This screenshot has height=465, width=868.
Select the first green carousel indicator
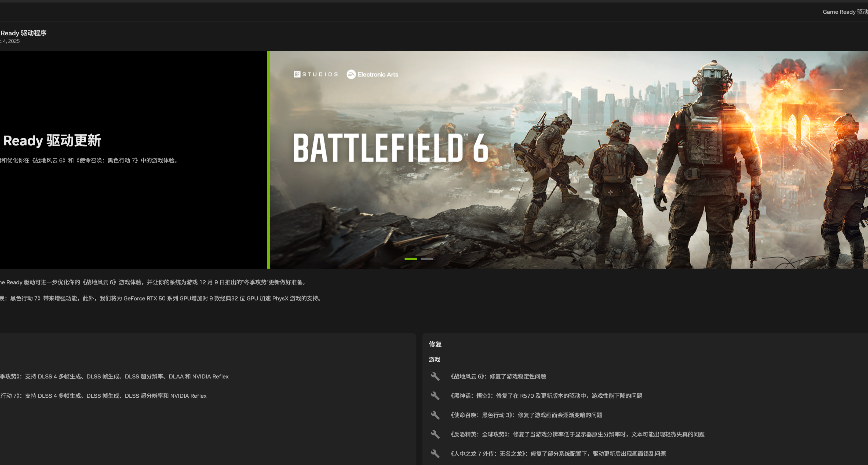(410, 259)
